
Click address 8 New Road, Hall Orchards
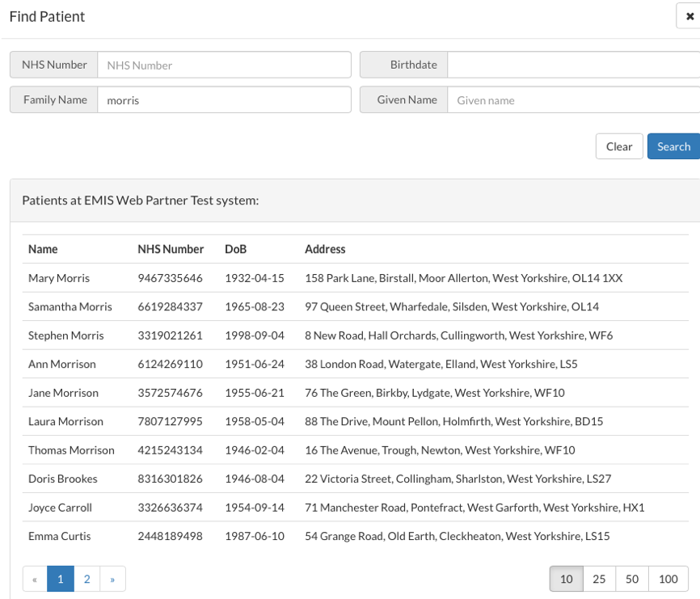459,335
